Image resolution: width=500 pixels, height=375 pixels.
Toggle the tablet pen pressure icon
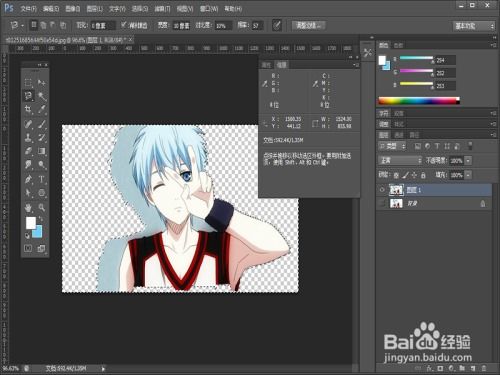click(277, 25)
